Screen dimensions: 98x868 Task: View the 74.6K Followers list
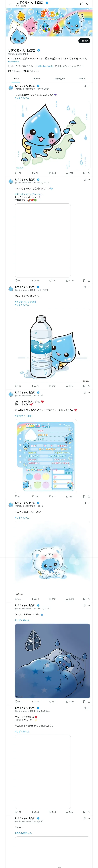tap(31, 71)
